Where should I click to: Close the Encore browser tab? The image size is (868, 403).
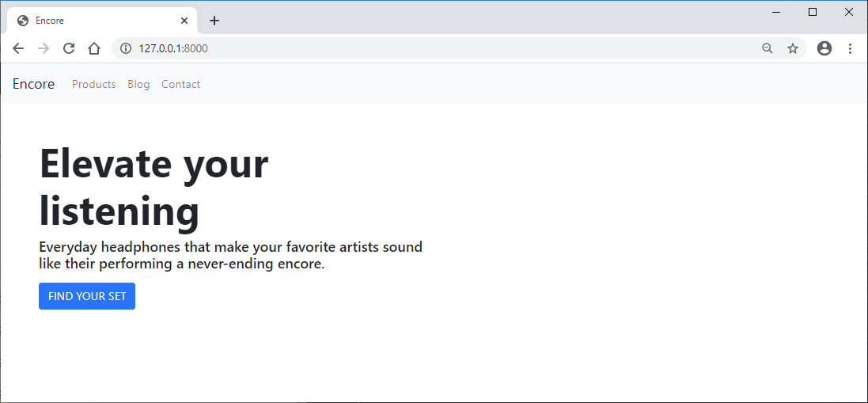[x=184, y=21]
